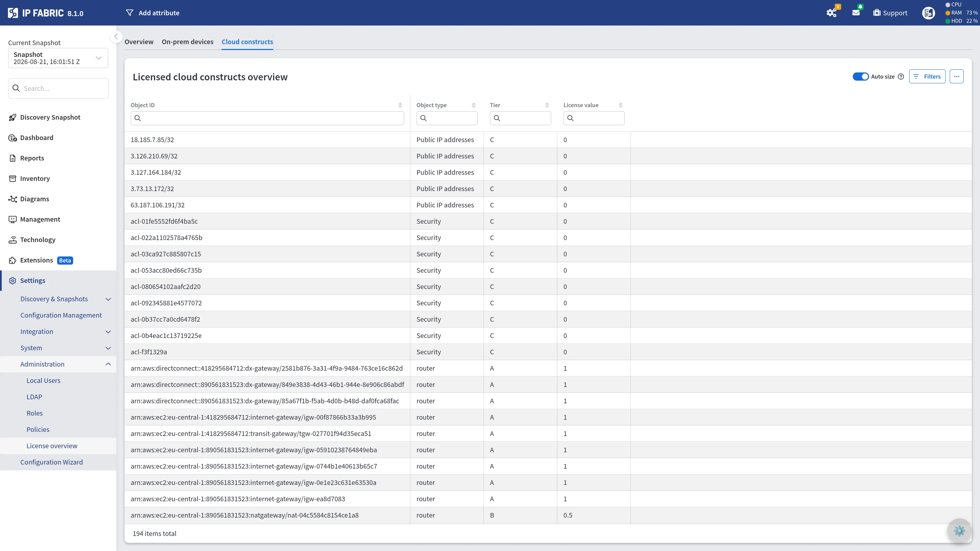The height and width of the screenshot is (551, 980).
Task: Open the Policies page
Action: click(38, 430)
